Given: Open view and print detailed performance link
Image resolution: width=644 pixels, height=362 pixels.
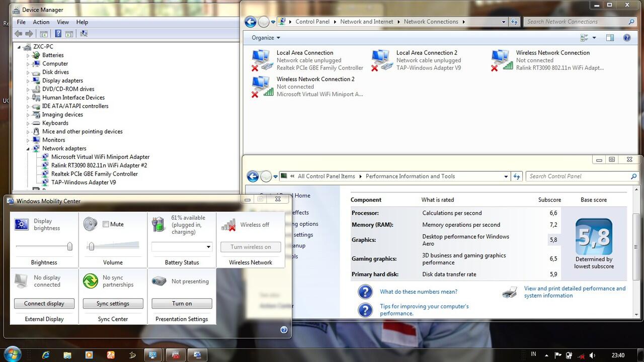Looking at the screenshot, I should tap(575, 292).
